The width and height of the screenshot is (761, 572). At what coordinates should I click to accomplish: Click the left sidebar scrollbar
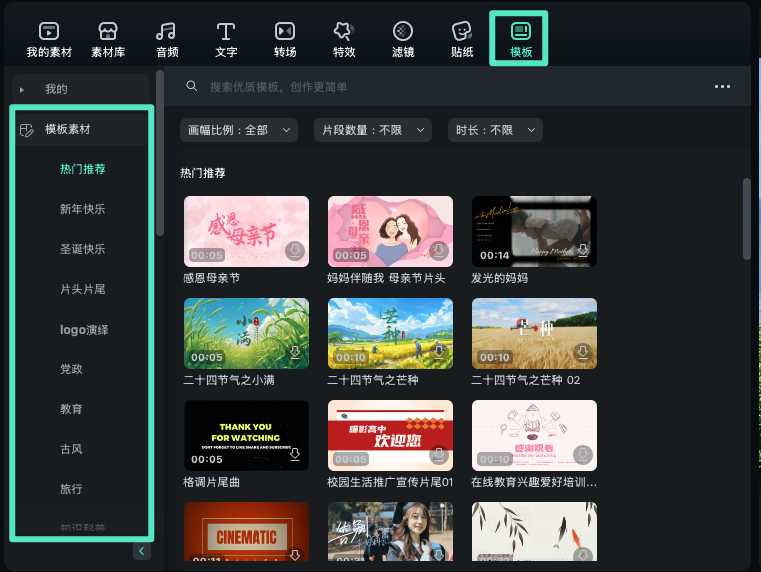point(160,153)
